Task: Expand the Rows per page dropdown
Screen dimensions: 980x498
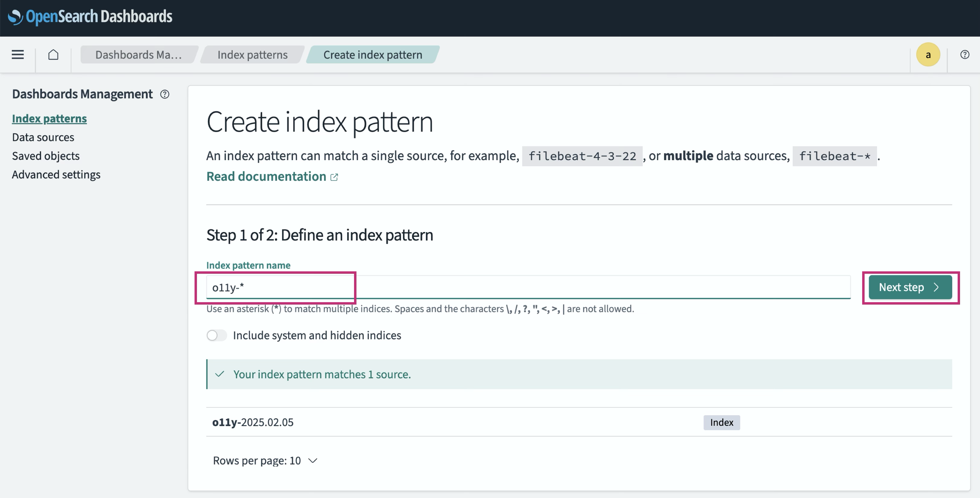Action: (265, 461)
